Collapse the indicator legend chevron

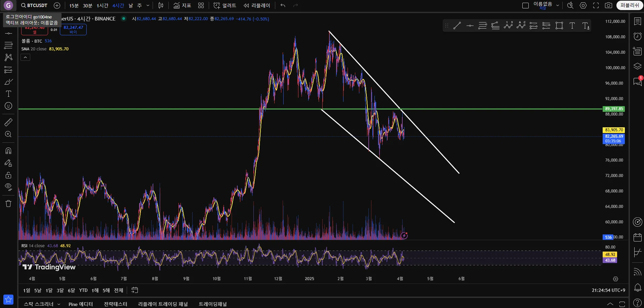26,57
